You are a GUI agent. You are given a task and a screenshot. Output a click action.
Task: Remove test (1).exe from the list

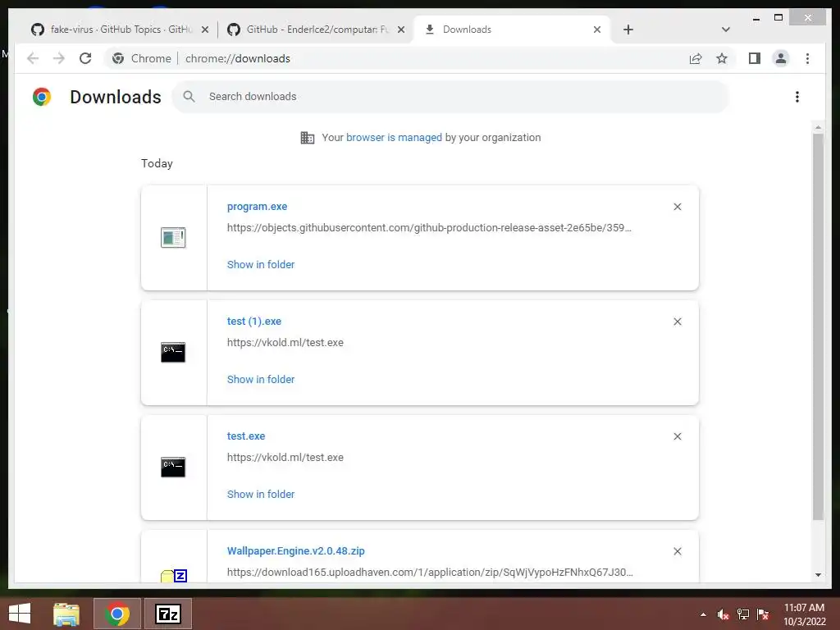(x=677, y=322)
